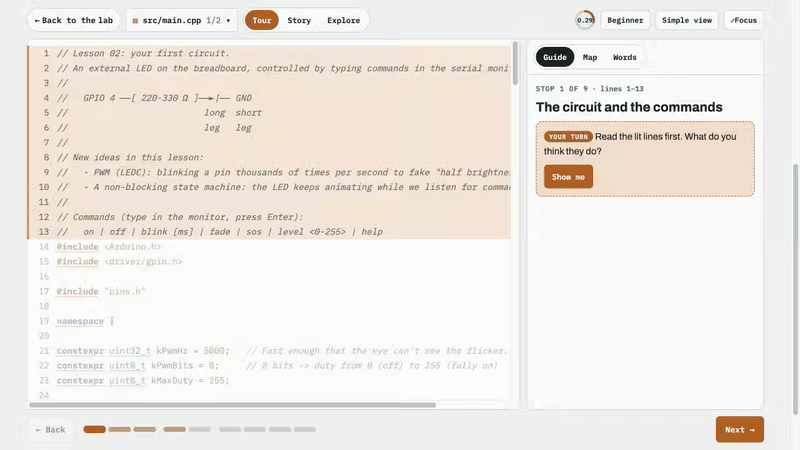Click the "GPIO 4" circuit diagram line

pyautogui.click(x=154, y=98)
